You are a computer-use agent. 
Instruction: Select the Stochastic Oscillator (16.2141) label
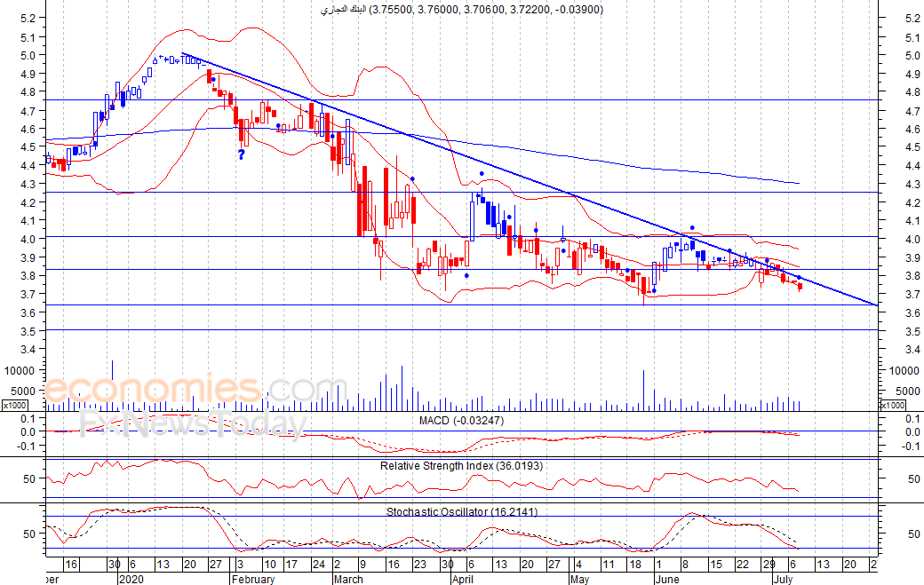(461, 511)
